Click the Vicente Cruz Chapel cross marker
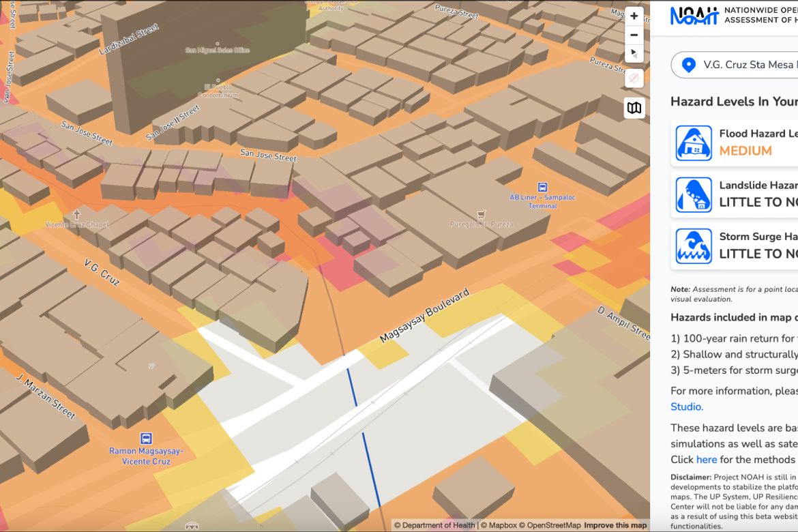The image size is (798, 532). pos(77,214)
